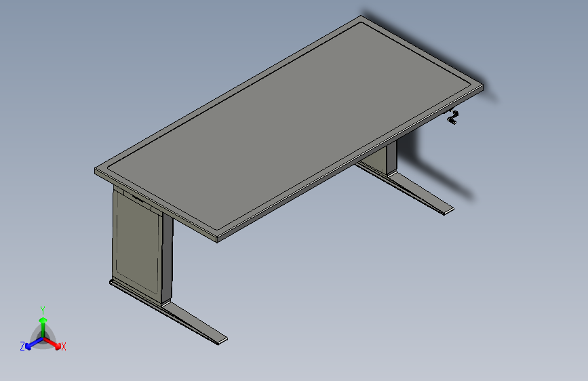Select the left leg side panel
588x381 pixels.
[137, 244]
